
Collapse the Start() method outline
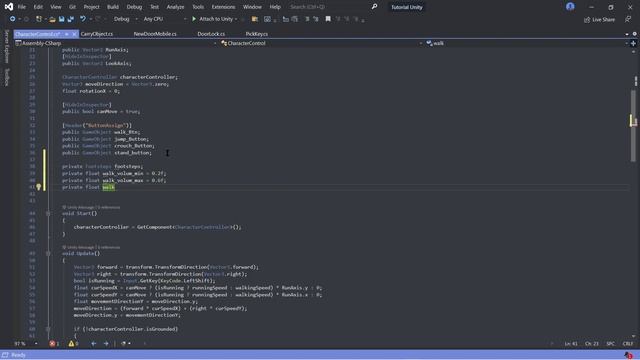[x=48, y=213]
